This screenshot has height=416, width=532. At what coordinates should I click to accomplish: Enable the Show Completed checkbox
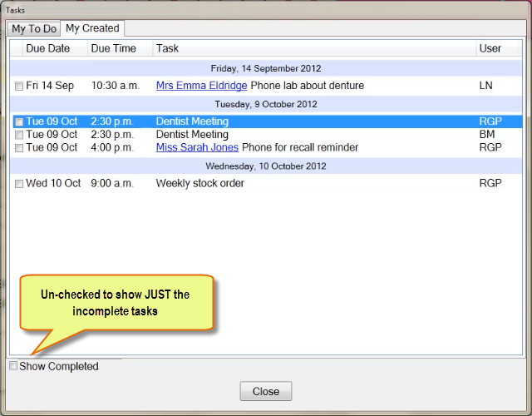[x=13, y=366]
